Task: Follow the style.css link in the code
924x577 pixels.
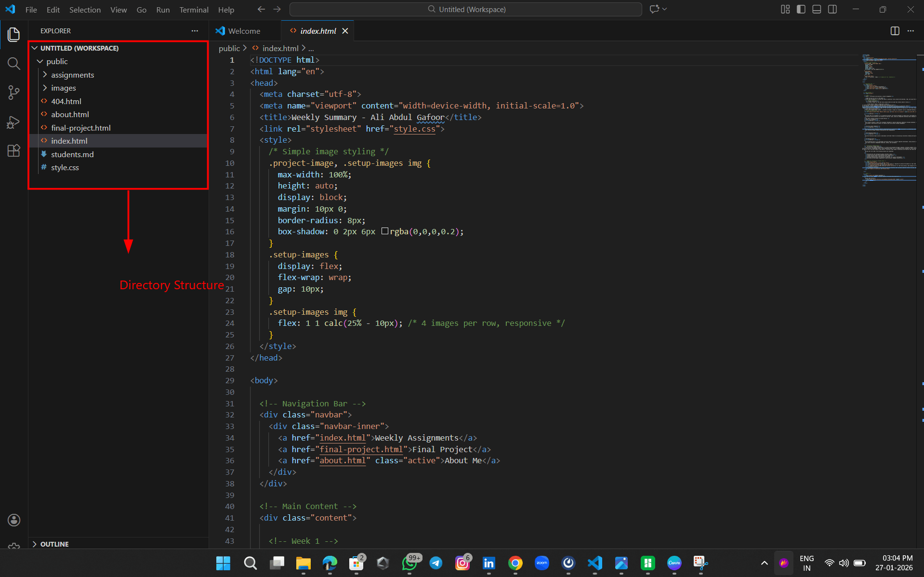Action: pos(414,129)
